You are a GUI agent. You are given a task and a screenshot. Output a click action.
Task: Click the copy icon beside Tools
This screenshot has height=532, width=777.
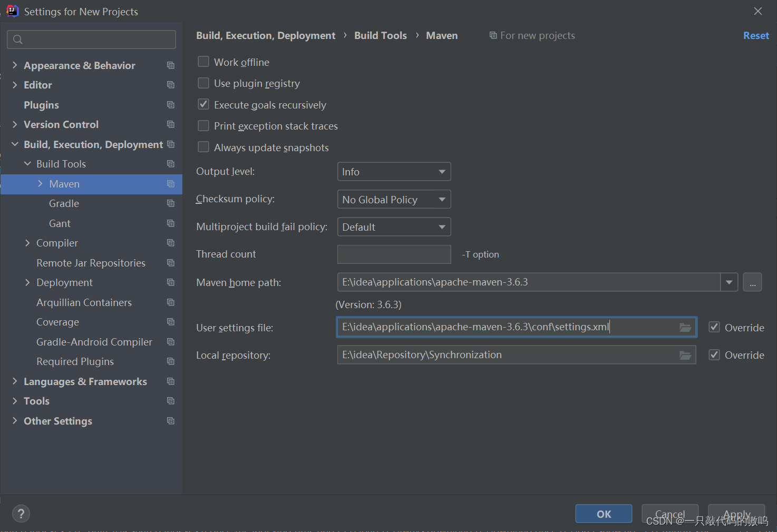pos(171,401)
